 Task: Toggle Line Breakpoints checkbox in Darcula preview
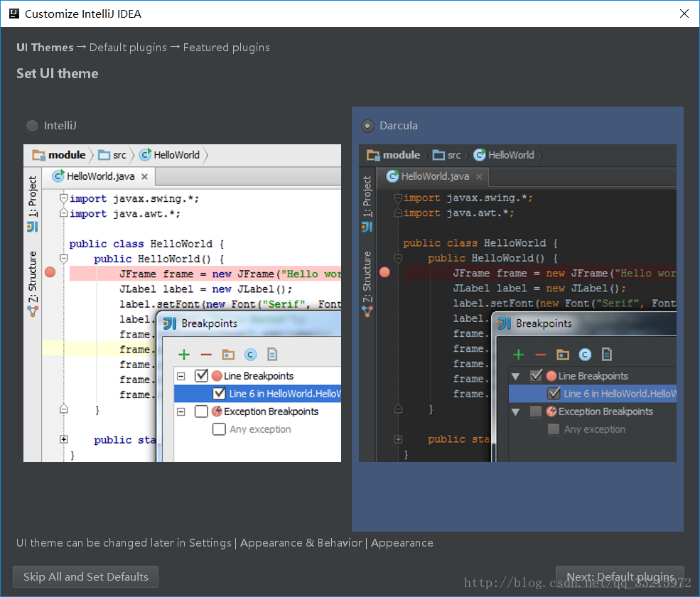536,375
